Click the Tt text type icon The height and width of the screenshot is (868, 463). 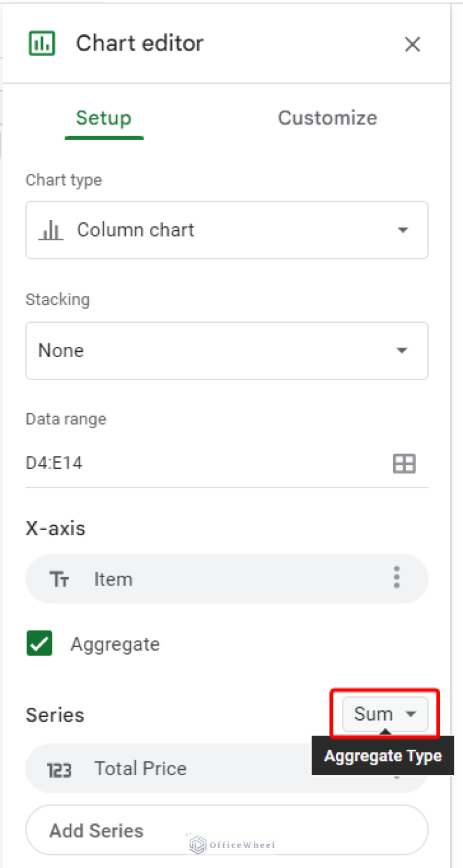point(59,579)
